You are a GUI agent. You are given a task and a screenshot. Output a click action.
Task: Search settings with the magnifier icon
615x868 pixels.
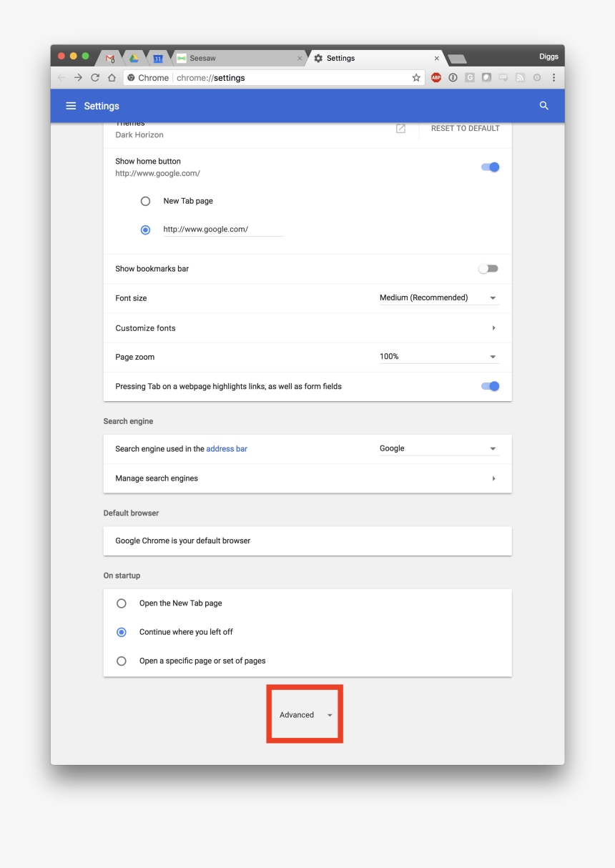click(544, 106)
